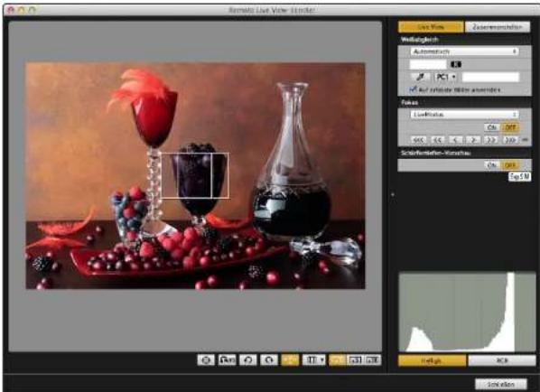This screenshot has width=540, height=392.
Task: Nudge focus farther with the > button
Action: pos(473,140)
